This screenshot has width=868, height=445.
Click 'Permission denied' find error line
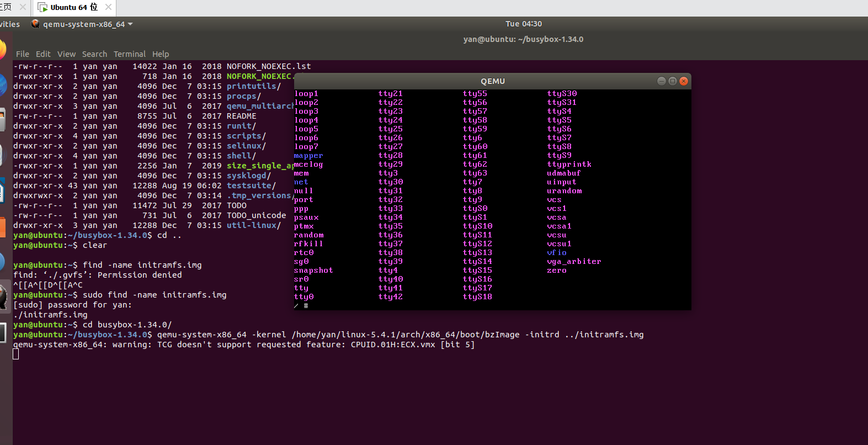[x=98, y=275]
